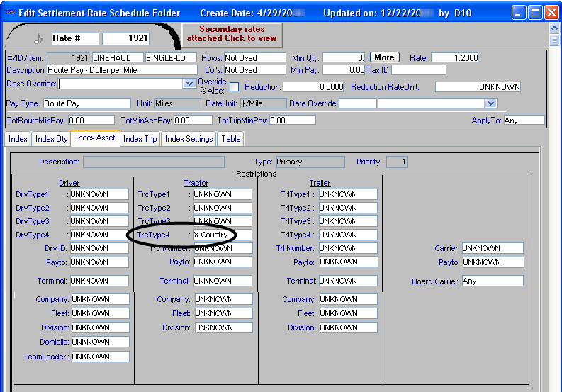This screenshot has width=562, height=392.
Task: Click the scroll up arrow
Action: (554, 28)
